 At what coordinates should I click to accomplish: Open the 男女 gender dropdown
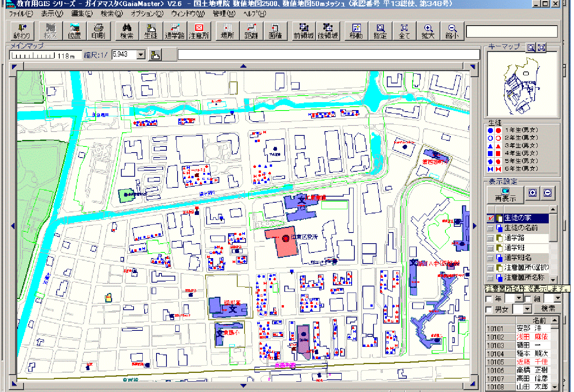click(x=527, y=309)
